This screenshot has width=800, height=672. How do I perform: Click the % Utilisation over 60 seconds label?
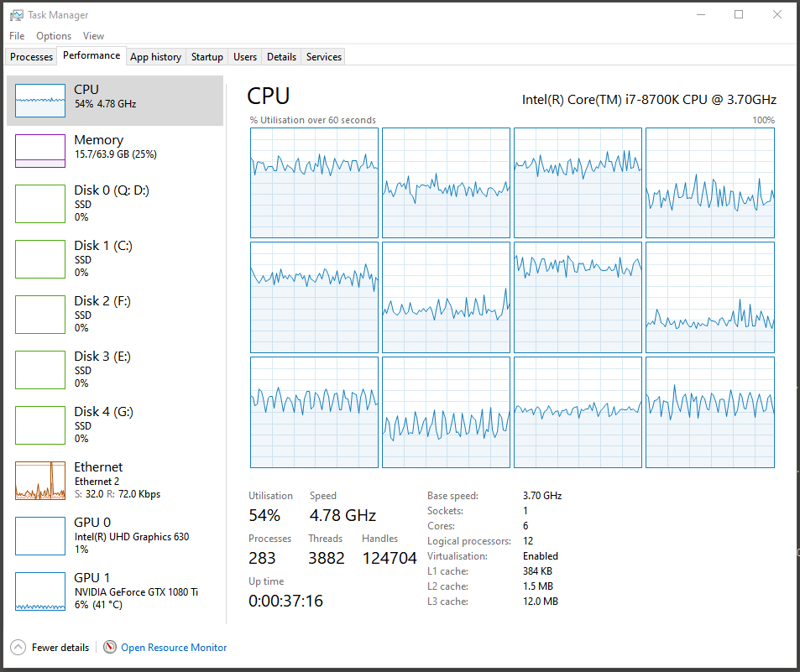click(313, 120)
